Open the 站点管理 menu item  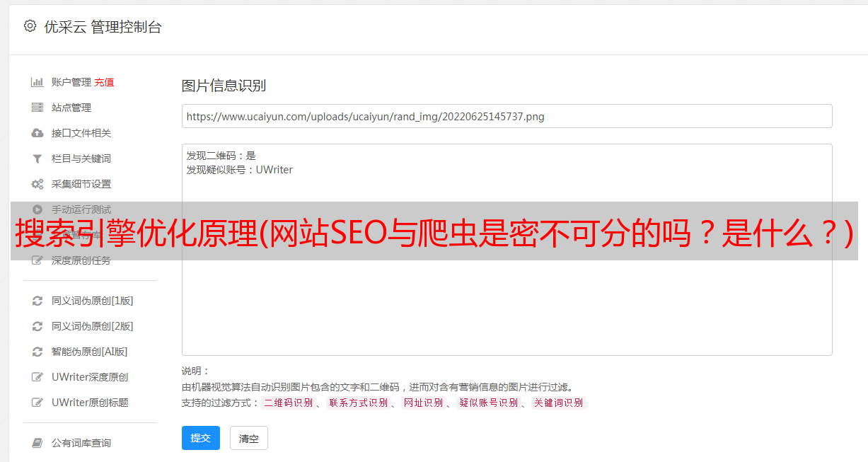pos(71,108)
